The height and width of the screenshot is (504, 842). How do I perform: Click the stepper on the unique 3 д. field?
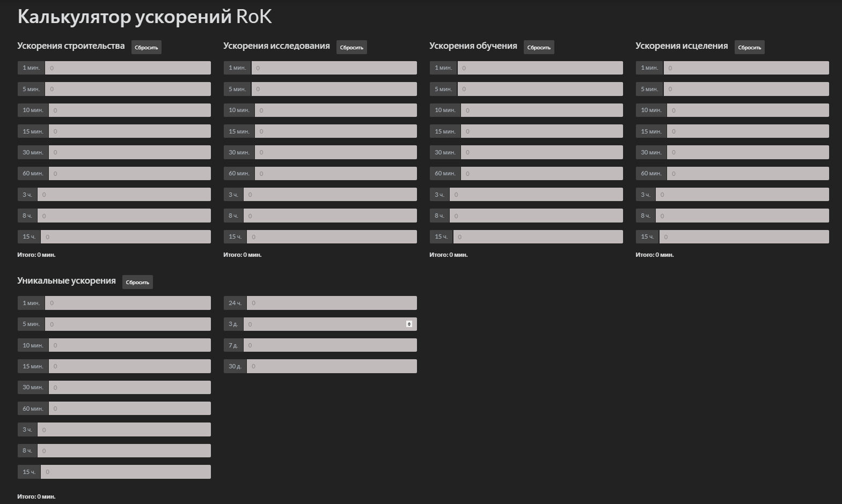(409, 324)
